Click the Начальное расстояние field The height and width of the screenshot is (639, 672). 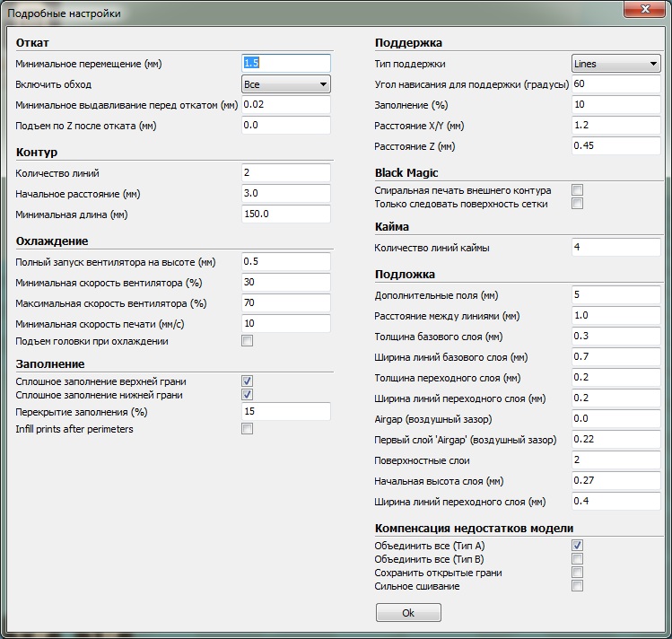[286, 193]
